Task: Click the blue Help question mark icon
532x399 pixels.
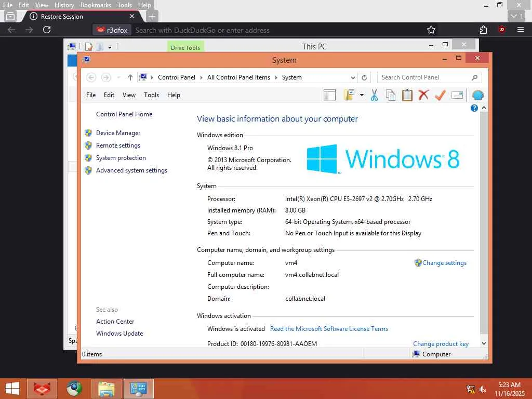Action: click(x=474, y=108)
